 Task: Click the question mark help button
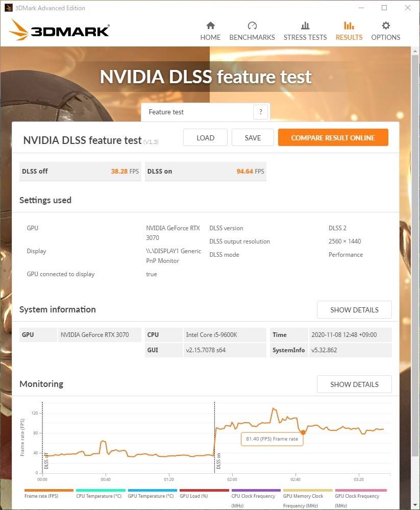point(260,112)
